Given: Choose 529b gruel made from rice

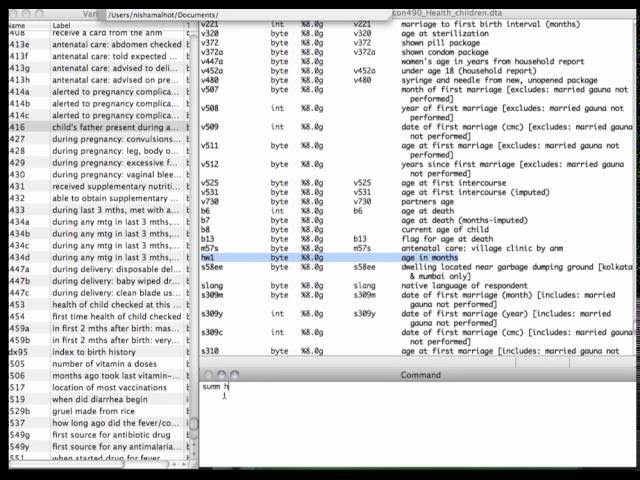Looking at the screenshot, I should (x=99, y=411).
